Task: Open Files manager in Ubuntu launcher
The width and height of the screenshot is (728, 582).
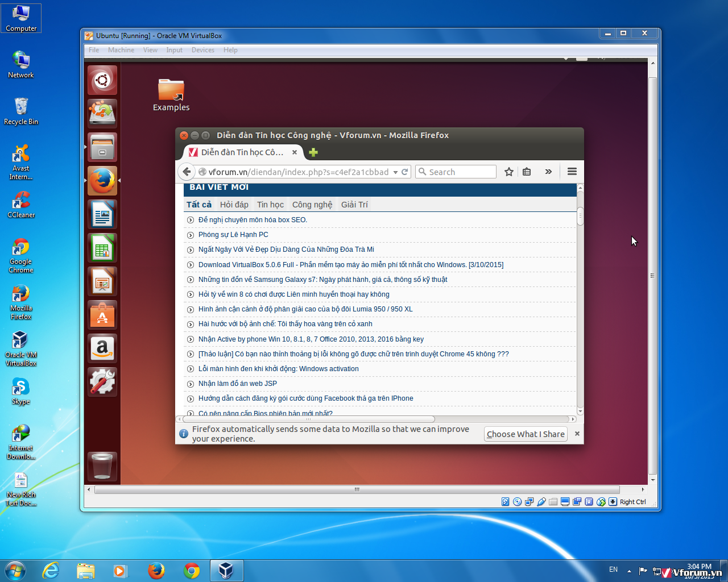Action: [x=102, y=147]
